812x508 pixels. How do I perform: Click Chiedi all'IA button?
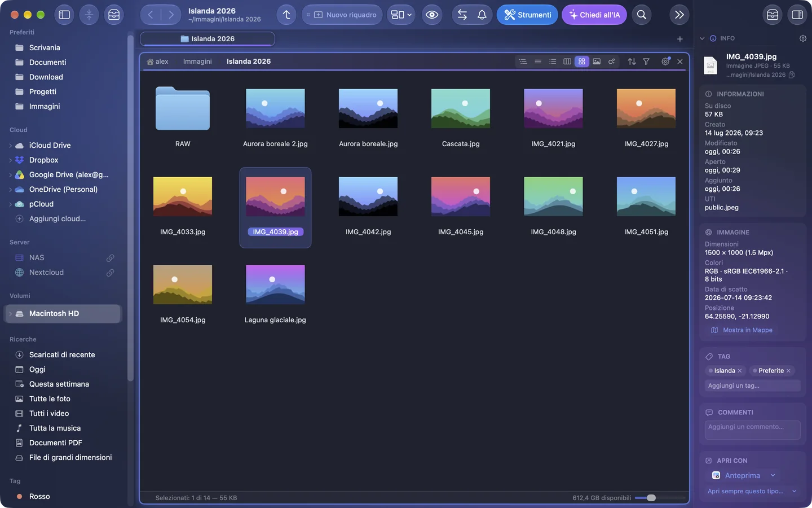point(594,15)
